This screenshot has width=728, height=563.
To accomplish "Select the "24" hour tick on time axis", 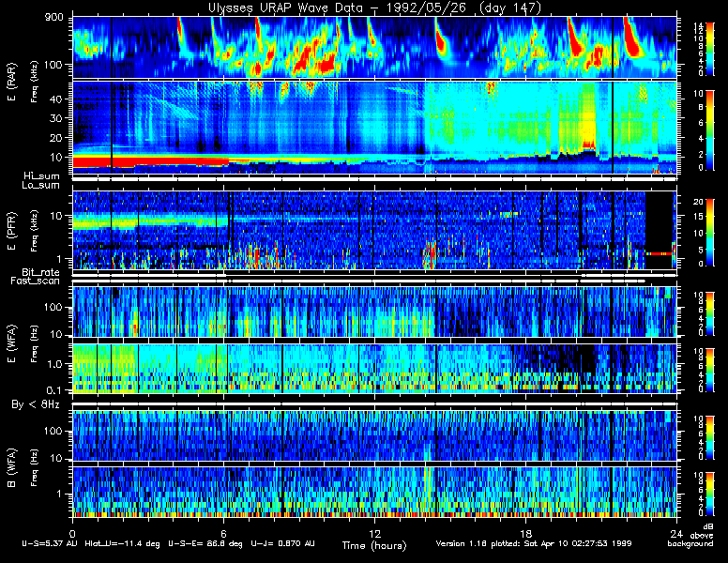I will point(676,534).
